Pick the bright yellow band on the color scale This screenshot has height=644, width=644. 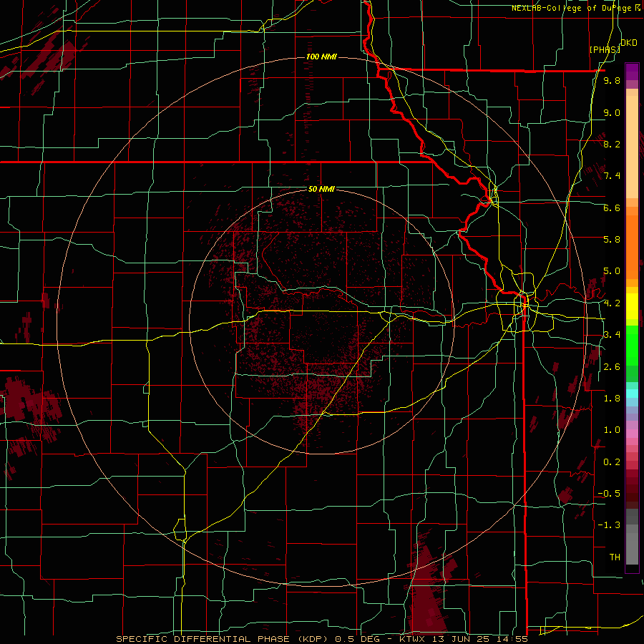tap(632, 306)
